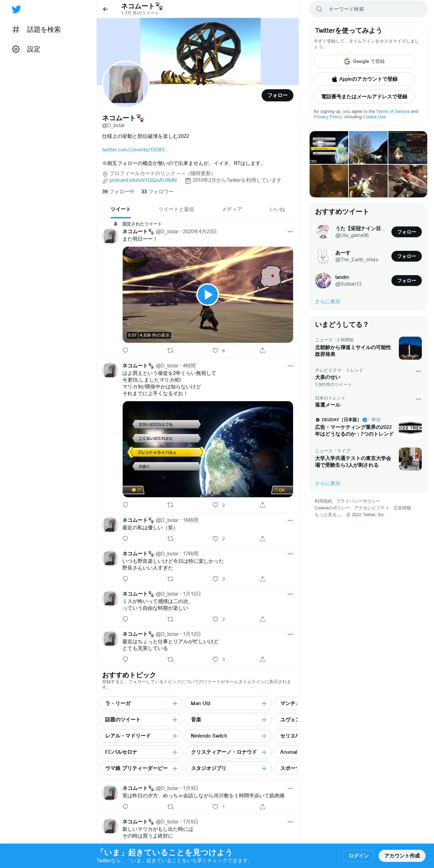Add ウマ娘 プリティーダービー topic with plus
Image resolution: width=434 pixels, height=868 pixels.
click(x=175, y=768)
